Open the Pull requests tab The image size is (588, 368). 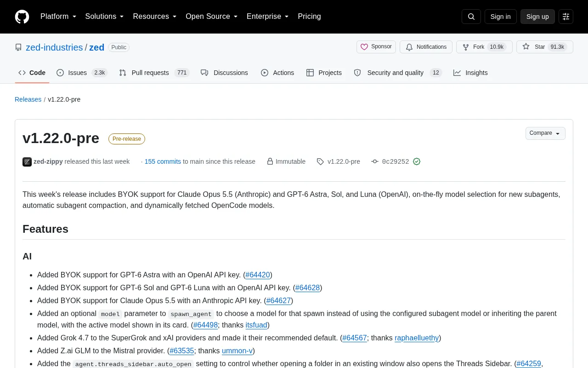pos(154,73)
